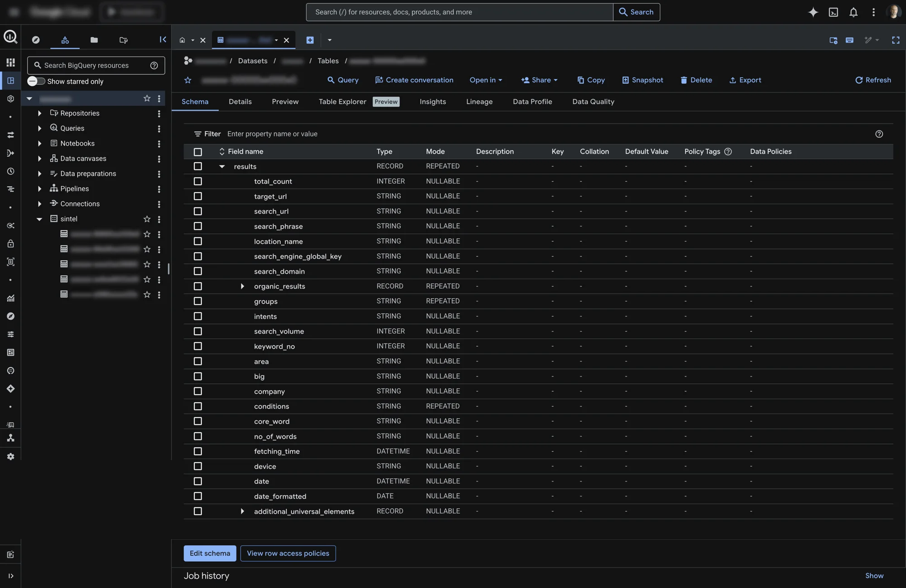The height and width of the screenshot is (588, 906).
Task: Switch to the Lineage tab
Action: click(479, 101)
